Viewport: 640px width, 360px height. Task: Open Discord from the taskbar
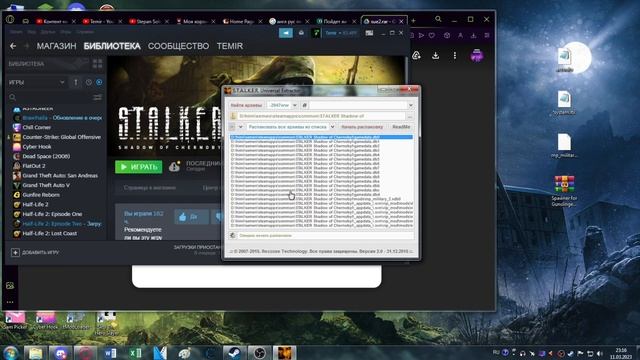click(x=60, y=353)
